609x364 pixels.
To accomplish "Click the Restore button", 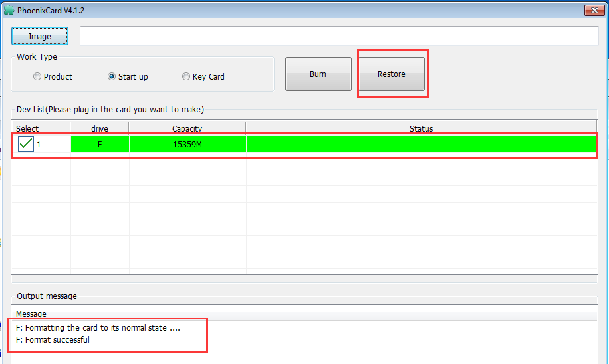I will coord(392,74).
